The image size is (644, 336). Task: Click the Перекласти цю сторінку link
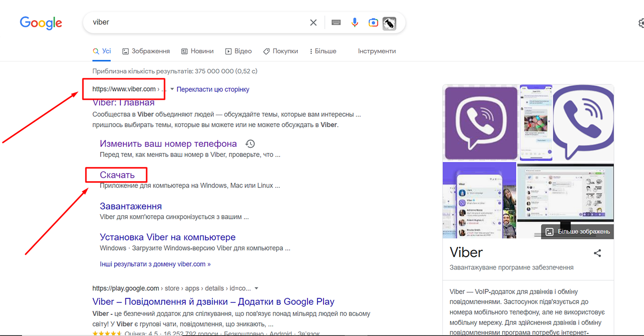213,90
